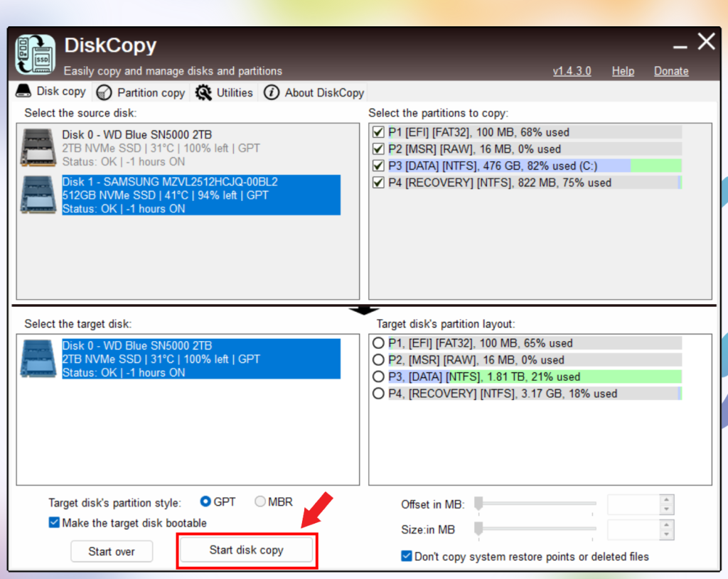Click the DiskCopy application logo icon
Screen dimensions: 728x579
point(36,55)
